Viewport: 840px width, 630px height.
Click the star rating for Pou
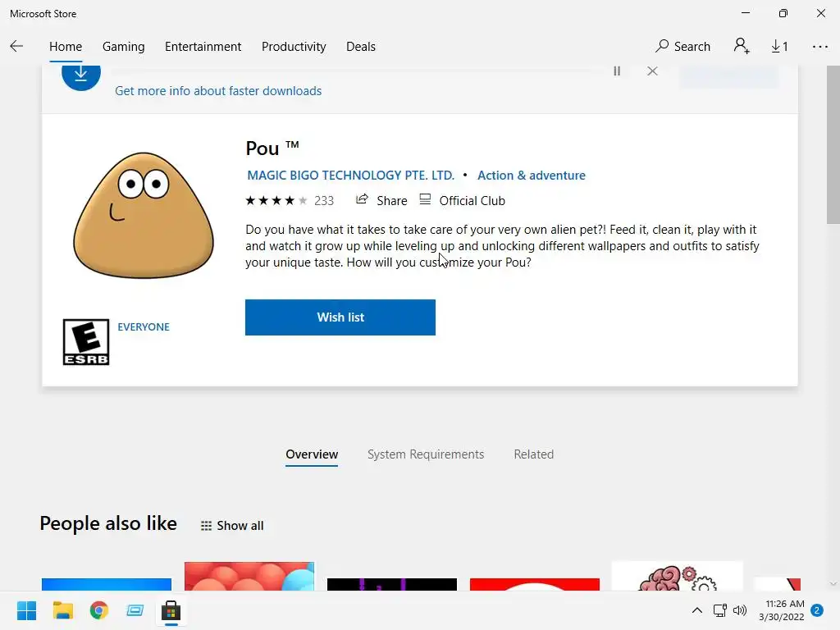(x=276, y=200)
